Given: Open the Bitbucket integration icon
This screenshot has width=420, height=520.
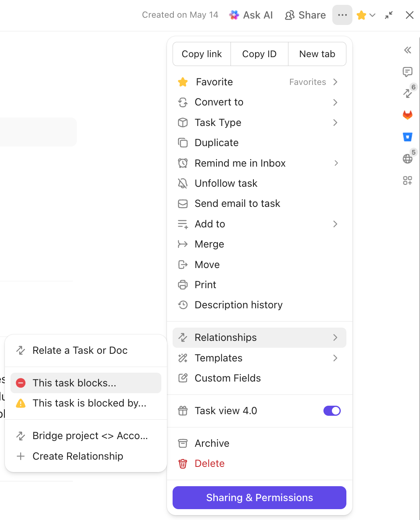Looking at the screenshot, I should click(x=408, y=137).
